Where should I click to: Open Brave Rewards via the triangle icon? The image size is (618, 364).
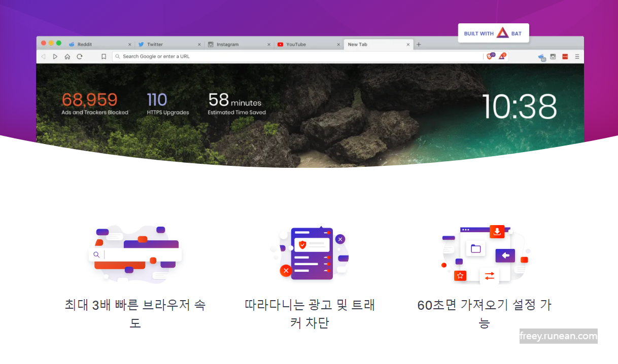(502, 56)
